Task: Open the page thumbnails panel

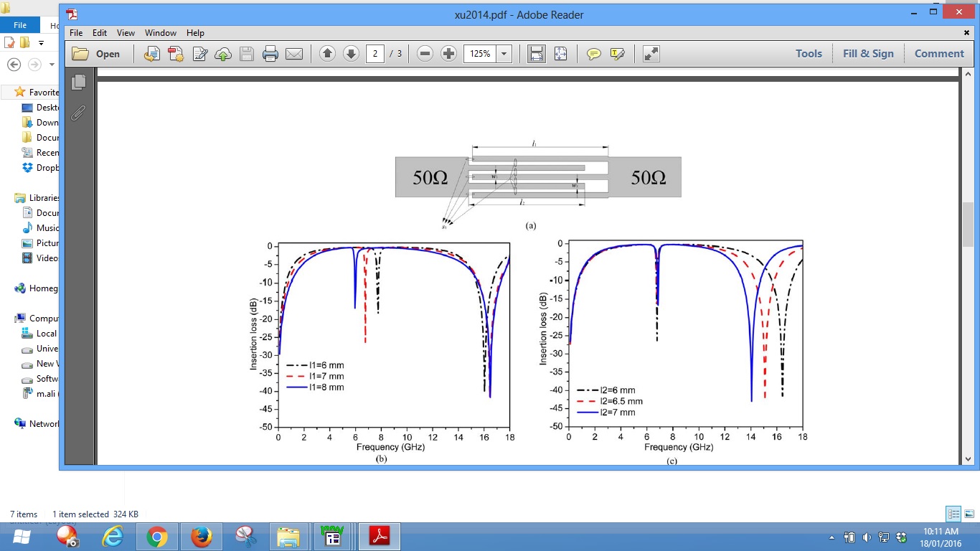Action: (79, 83)
